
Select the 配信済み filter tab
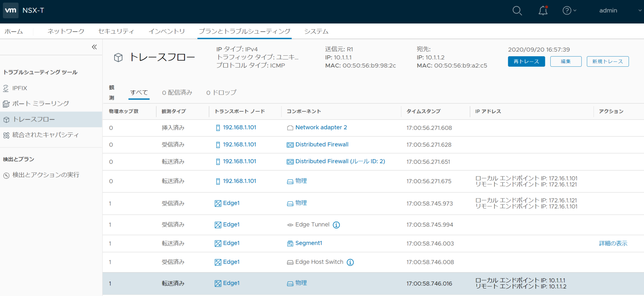pyautogui.click(x=177, y=92)
